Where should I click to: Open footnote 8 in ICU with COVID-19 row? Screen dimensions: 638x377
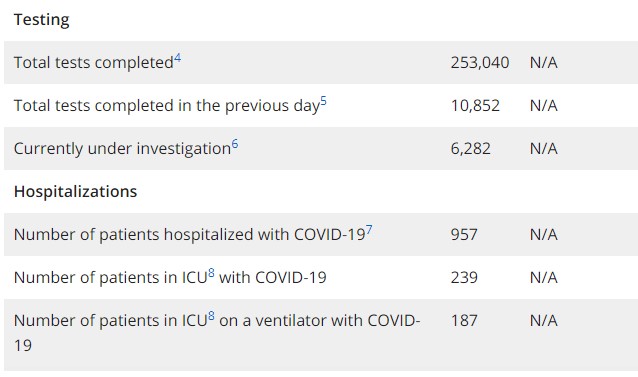211,273
